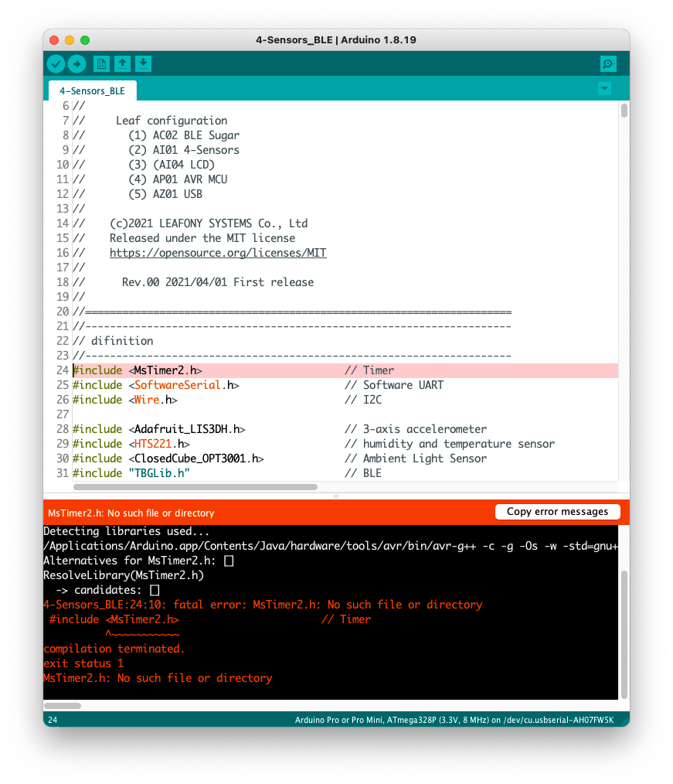This screenshot has width=673, height=784.
Task: Open the Serial Monitor magnifier icon
Action: [608, 64]
